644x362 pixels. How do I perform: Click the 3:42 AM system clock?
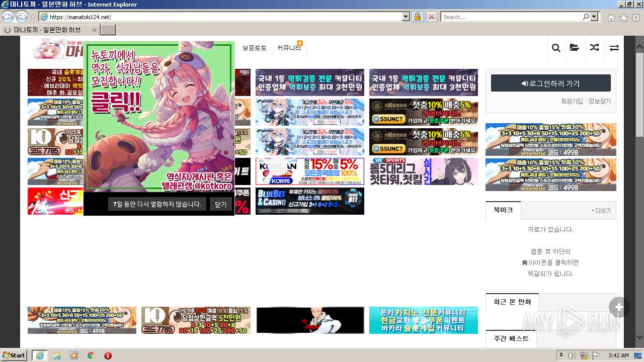pyautogui.click(x=618, y=355)
